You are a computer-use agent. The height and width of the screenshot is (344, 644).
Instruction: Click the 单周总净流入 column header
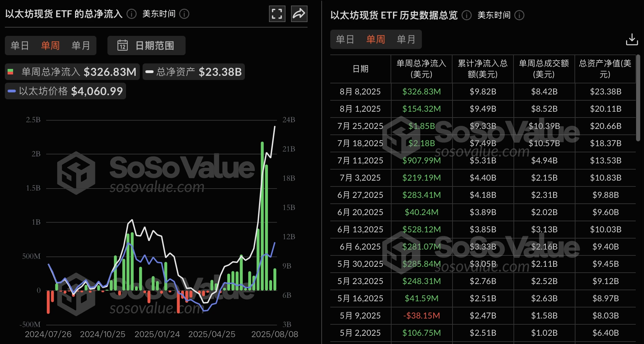point(421,69)
